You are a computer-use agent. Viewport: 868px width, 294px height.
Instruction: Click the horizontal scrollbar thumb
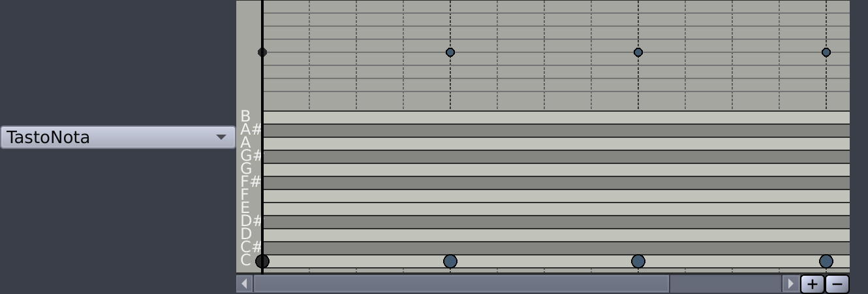click(461, 284)
